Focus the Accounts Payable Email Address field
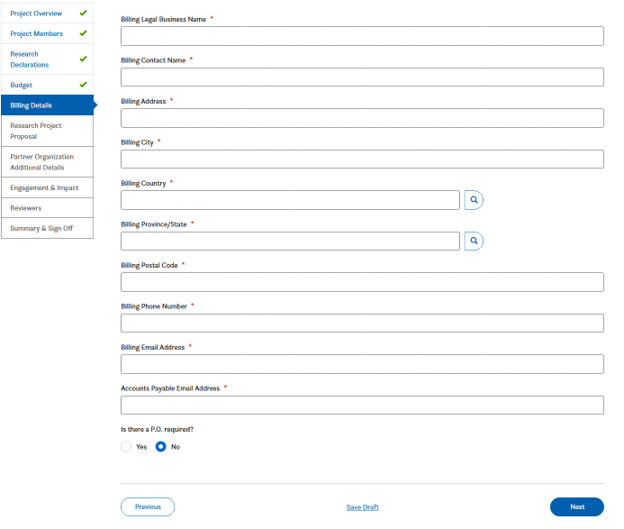The image size is (624, 529). click(362, 405)
